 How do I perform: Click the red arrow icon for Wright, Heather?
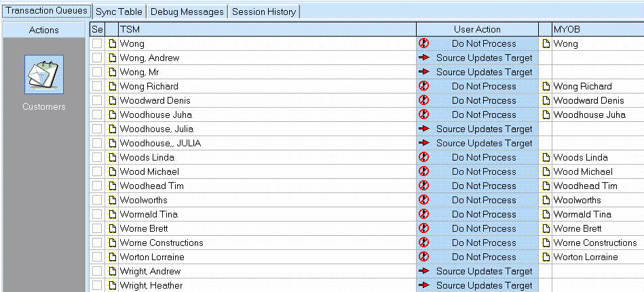[425, 286]
